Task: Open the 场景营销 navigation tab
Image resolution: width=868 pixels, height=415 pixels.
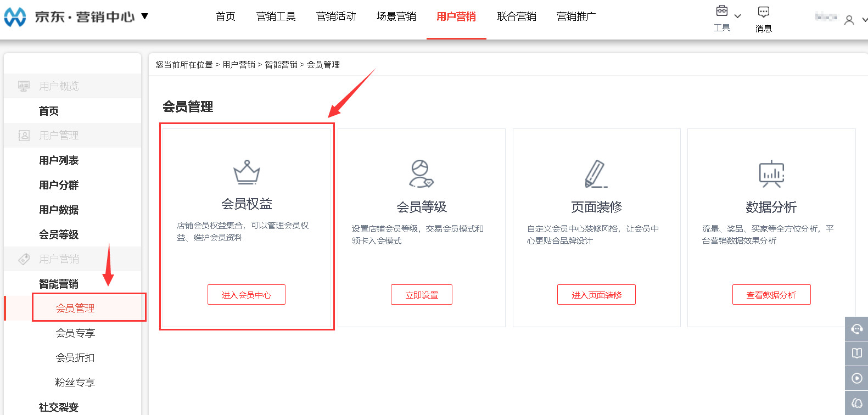Action: pyautogui.click(x=396, y=16)
